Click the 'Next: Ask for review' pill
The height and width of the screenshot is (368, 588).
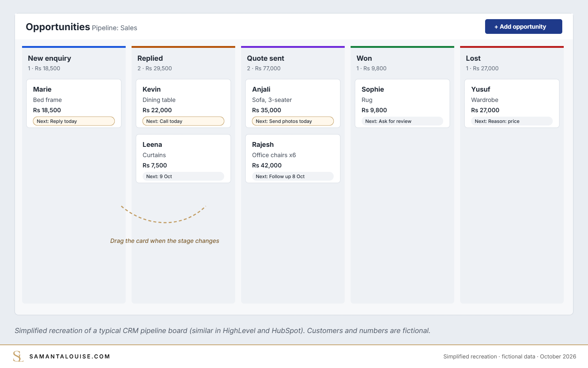pyautogui.click(x=402, y=121)
